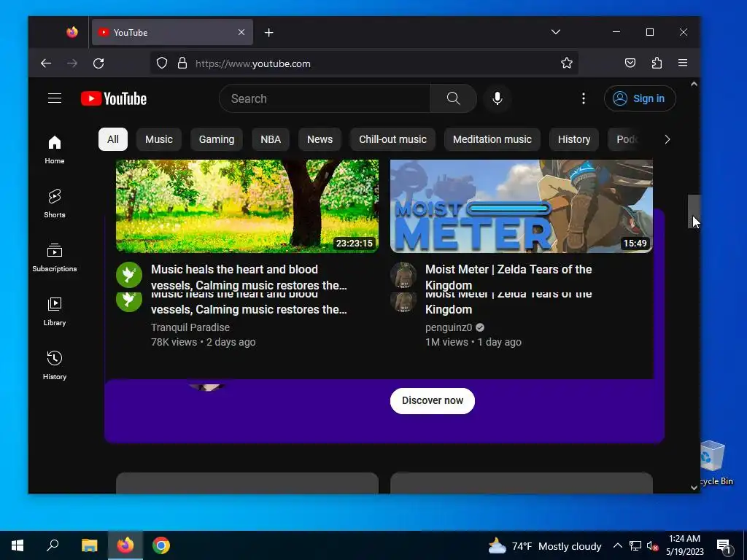Viewport: 747px width, 560px height.
Task: Select the Music category chip
Action: tap(158, 139)
